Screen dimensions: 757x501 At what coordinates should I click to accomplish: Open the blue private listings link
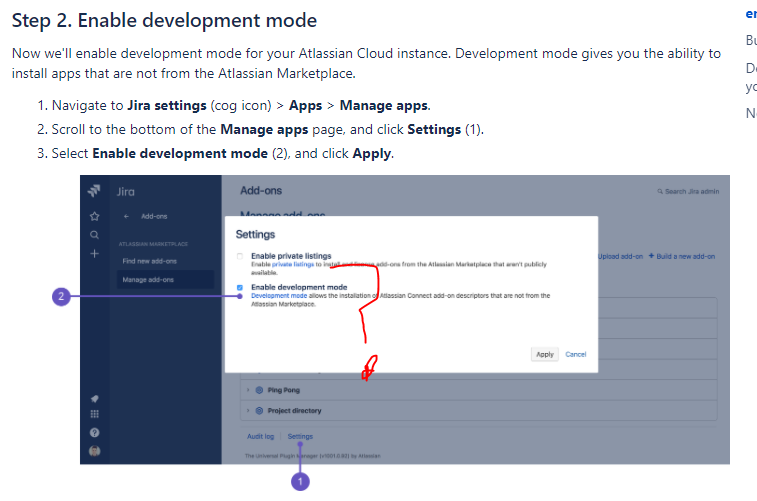[x=293, y=264]
